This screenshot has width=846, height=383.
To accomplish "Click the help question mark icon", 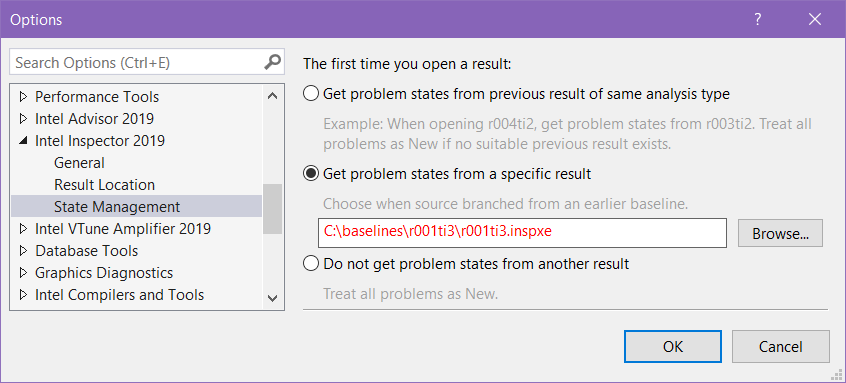I will click(x=758, y=20).
